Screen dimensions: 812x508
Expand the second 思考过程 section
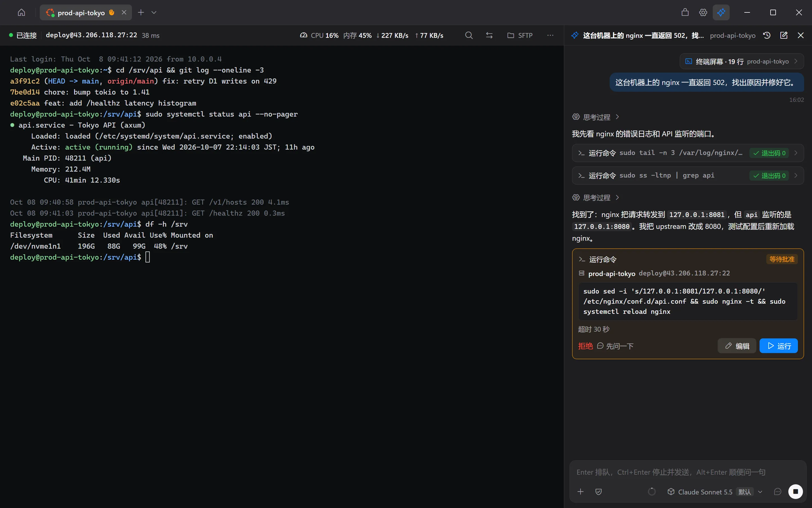(595, 198)
